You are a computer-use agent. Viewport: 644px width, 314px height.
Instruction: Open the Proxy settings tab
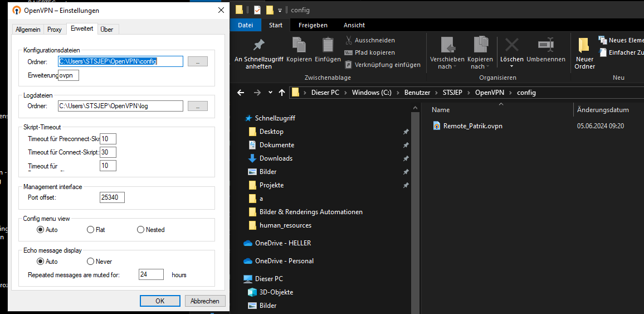coord(54,29)
